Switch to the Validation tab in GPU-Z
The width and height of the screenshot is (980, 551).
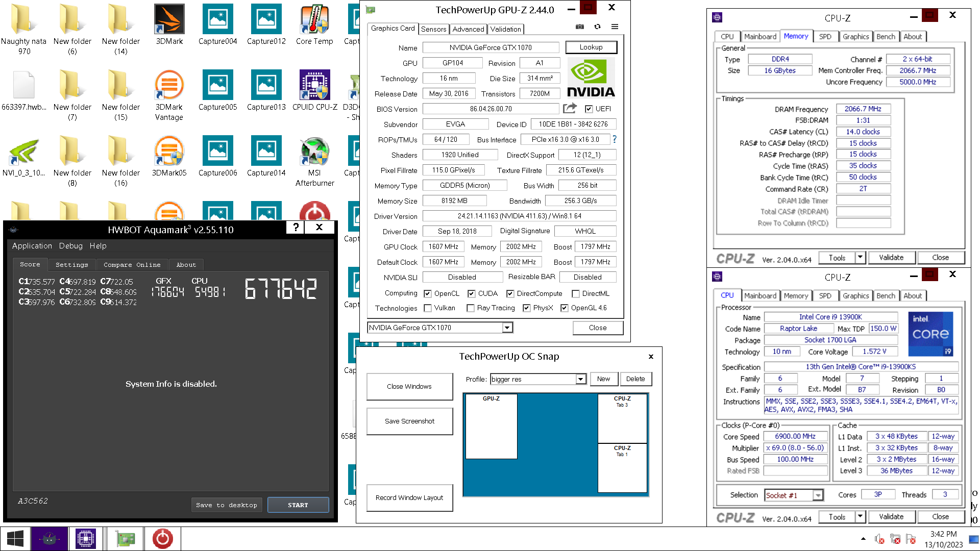coord(506,29)
